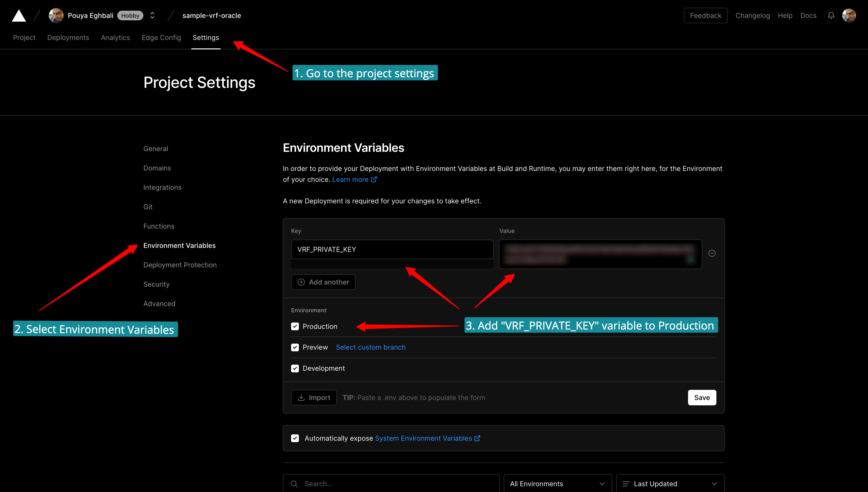Open the Select custom branch link
The height and width of the screenshot is (492, 868).
click(x=371, y=347)
